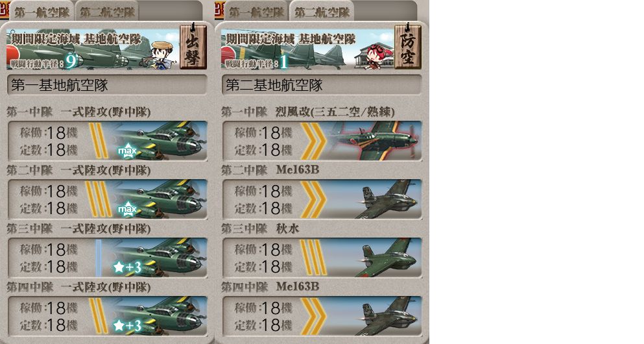644x344 pixels.
Task: Toggle the 防空 air defense wooden sign
Action: click(407, 47)
